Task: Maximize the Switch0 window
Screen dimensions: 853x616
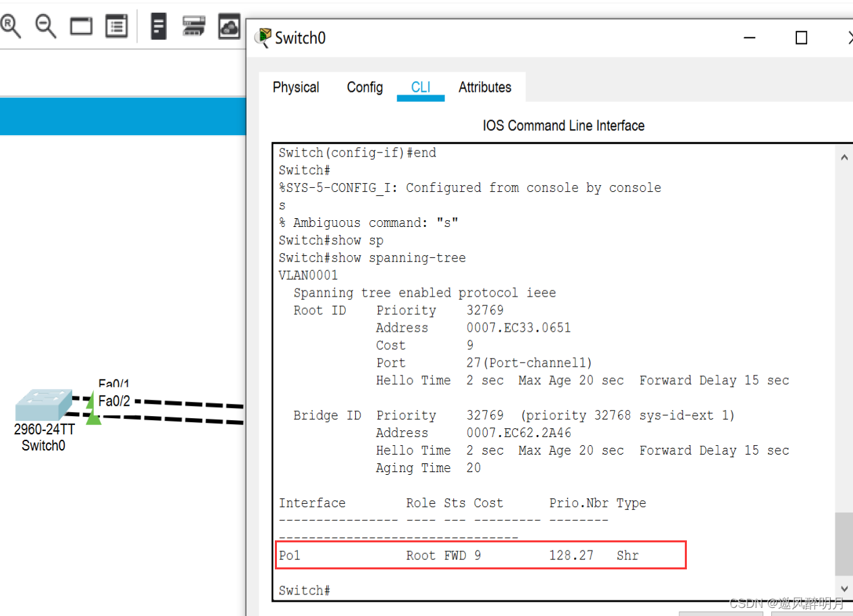Action: [801, 38]
